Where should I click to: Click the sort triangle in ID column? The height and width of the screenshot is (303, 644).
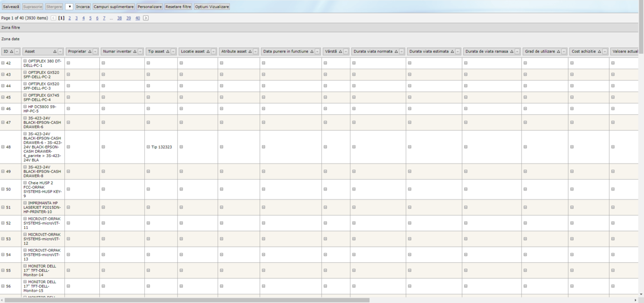[11, 51]
